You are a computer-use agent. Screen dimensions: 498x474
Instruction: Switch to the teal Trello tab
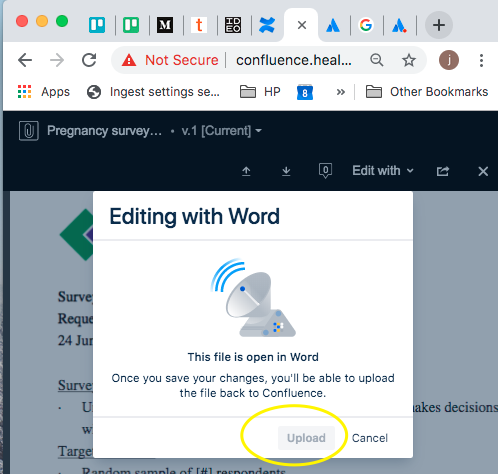coord(97,25)
